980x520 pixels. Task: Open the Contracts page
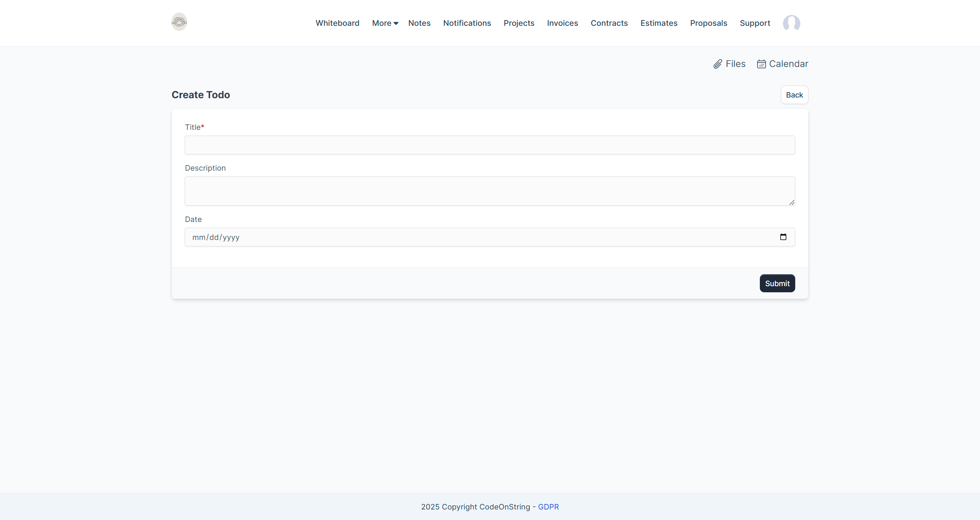609,23
